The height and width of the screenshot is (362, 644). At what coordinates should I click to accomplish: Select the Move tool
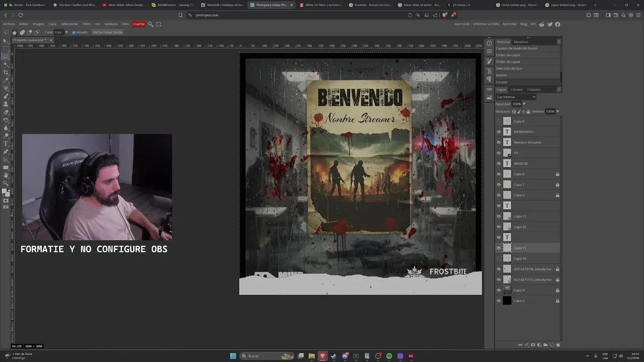(x=6, y=41)
